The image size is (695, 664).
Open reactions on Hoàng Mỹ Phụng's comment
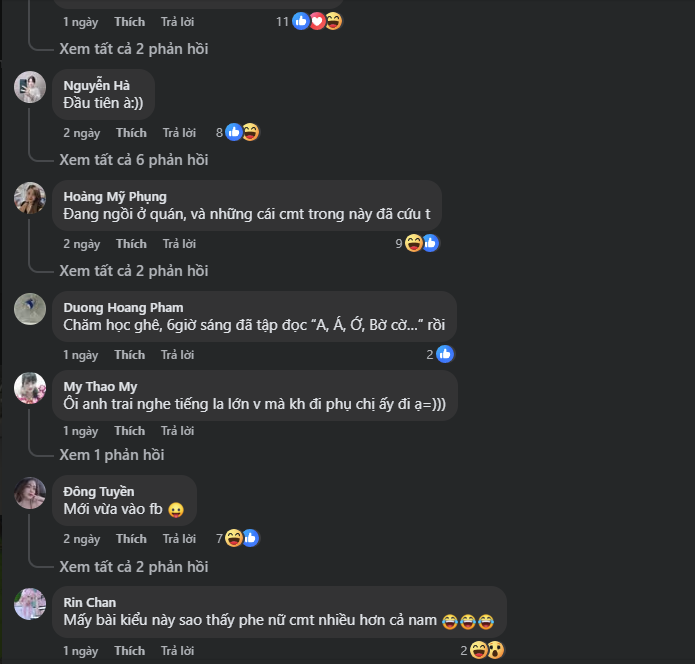click(x=421, y=243)
